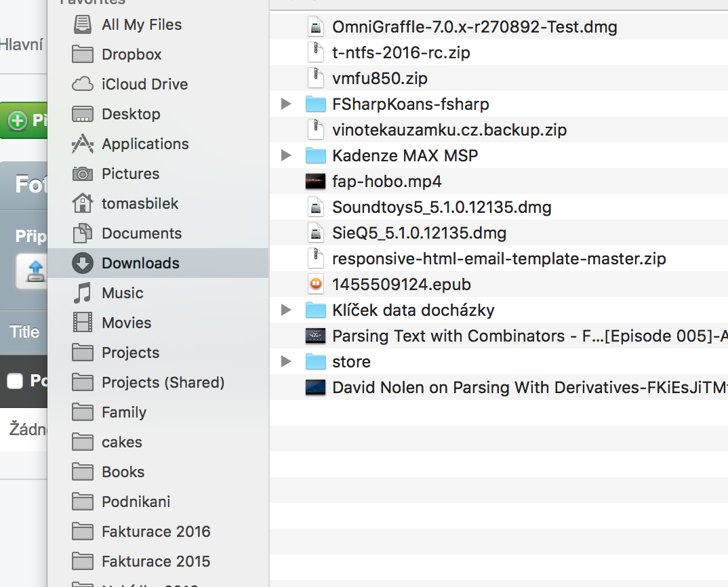Viewport: 728px width, 587px height.
Task: Open Movies filmstrip icon
Action: click(x=83, y=323)
